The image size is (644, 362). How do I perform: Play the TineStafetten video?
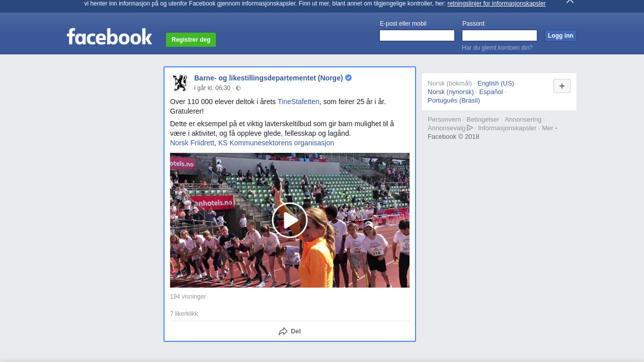[x=290, y=220]
